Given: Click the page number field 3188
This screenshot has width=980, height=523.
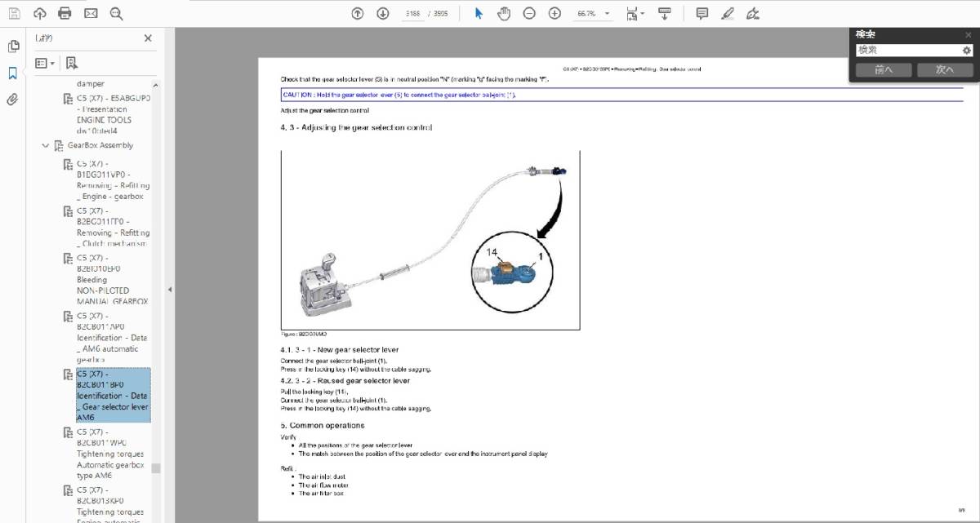Looking at the screenshot, I should click(415, 14).
